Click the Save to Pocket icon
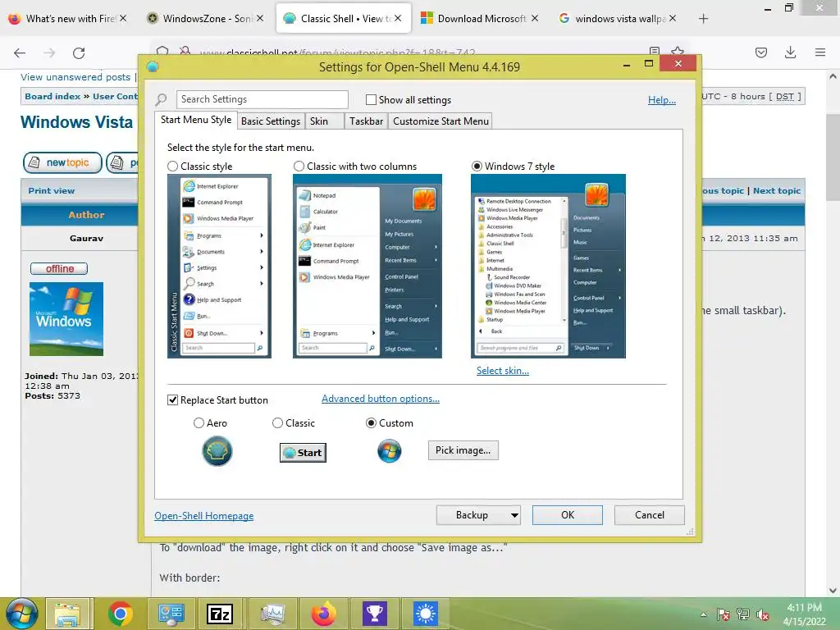Viewport: 840px width, 630px height. pyautogui.click(x=761, y=52)
